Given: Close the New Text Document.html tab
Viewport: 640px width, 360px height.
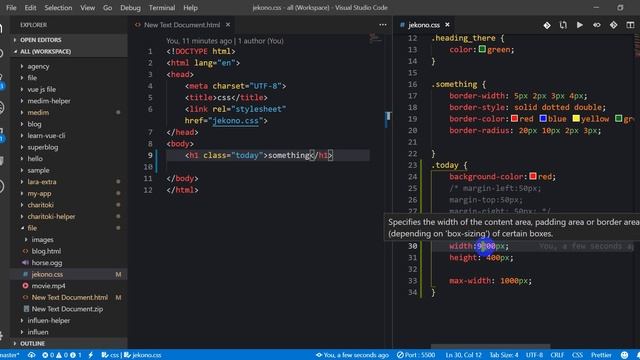Looking at the screenshot, I should click(228, 25).
